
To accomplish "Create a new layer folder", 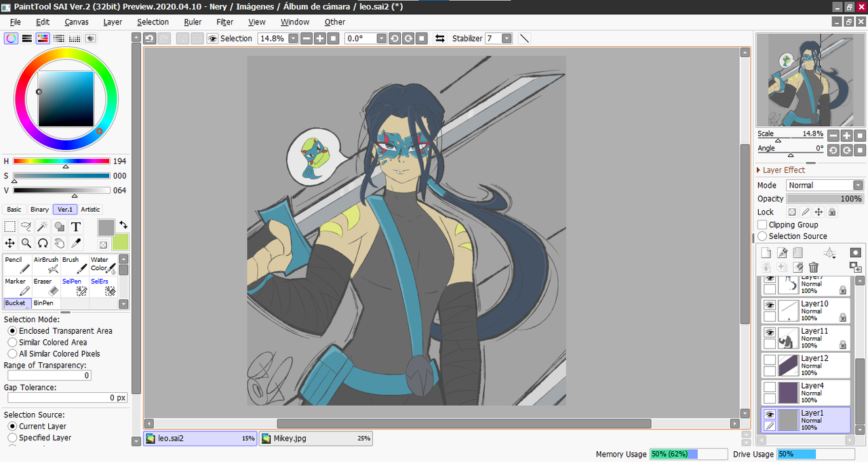I will click(x=797, y=253).
